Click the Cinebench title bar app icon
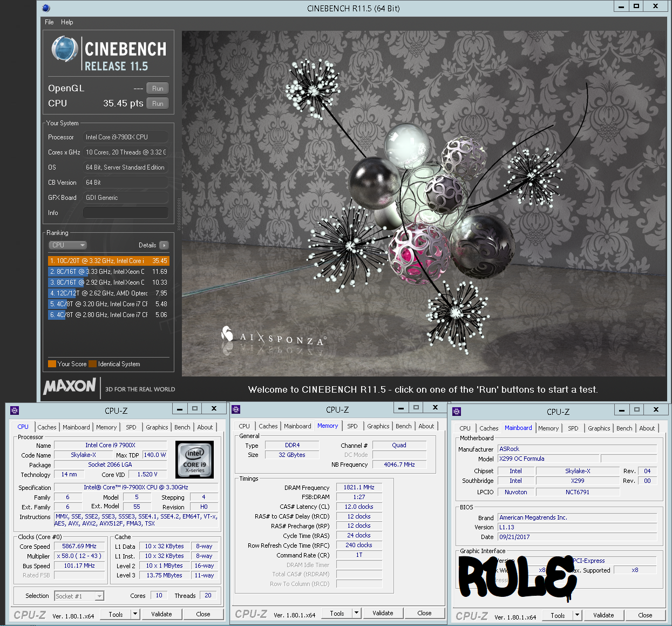The width and height of the screenshot is (672, 626). 46,8
